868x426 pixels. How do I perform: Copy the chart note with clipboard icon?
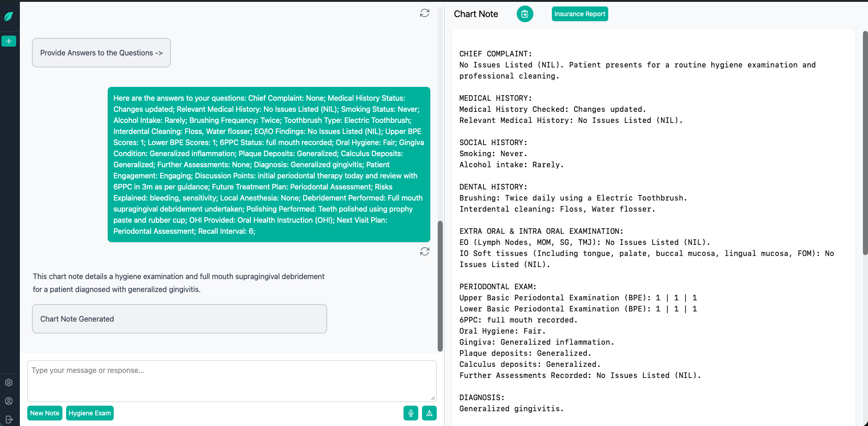tap(525, 14)
